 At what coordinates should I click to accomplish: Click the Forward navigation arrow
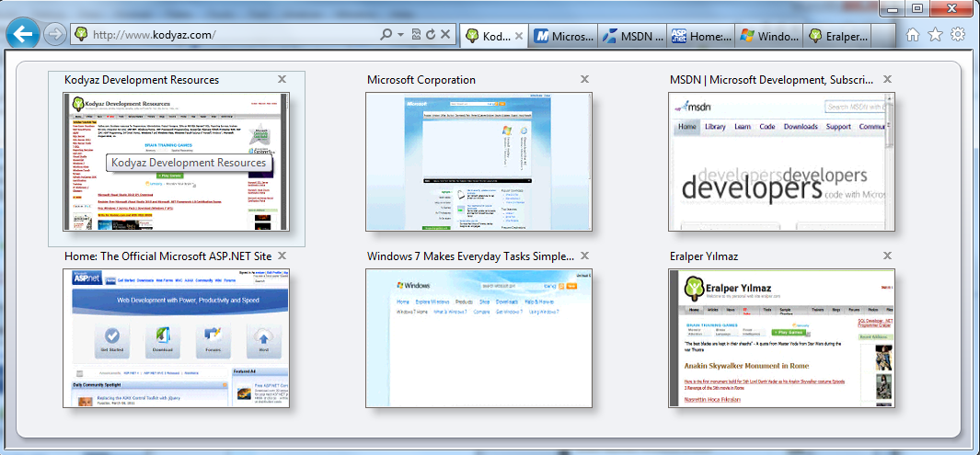[55, 34]
